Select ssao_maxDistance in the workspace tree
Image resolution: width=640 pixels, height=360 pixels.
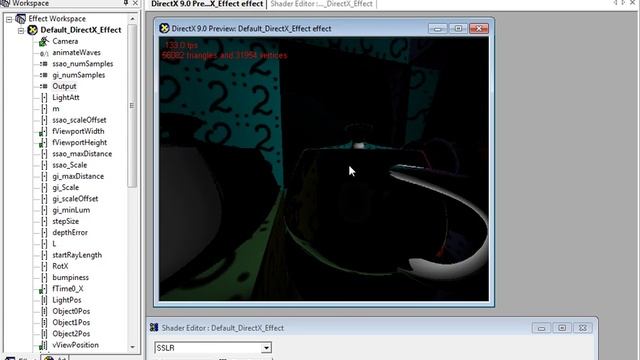point(82,154)
